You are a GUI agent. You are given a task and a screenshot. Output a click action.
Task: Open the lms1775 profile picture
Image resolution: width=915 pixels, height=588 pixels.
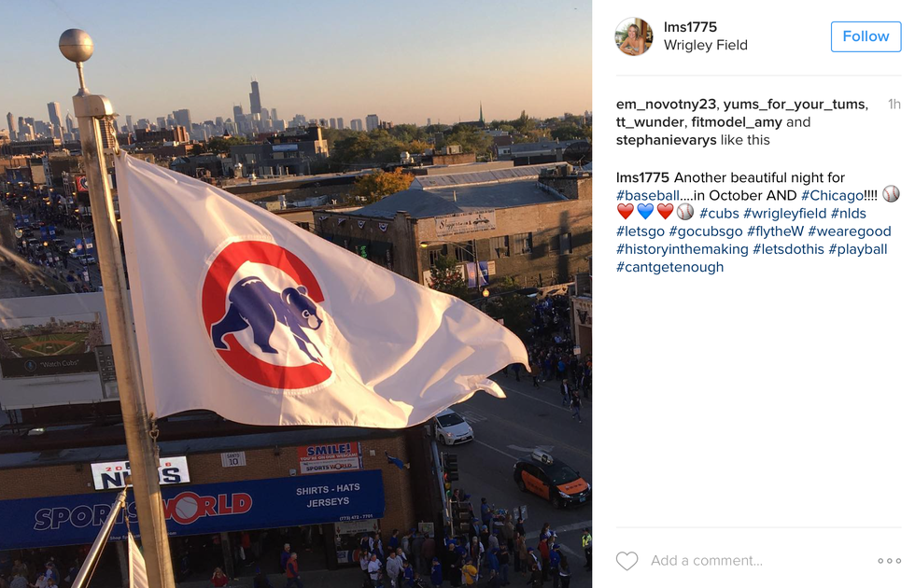click(x=634, y=36)
